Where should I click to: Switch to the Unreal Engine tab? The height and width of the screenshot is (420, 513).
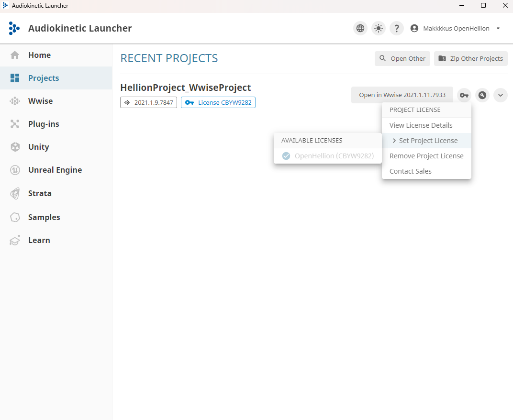(56, 170)
